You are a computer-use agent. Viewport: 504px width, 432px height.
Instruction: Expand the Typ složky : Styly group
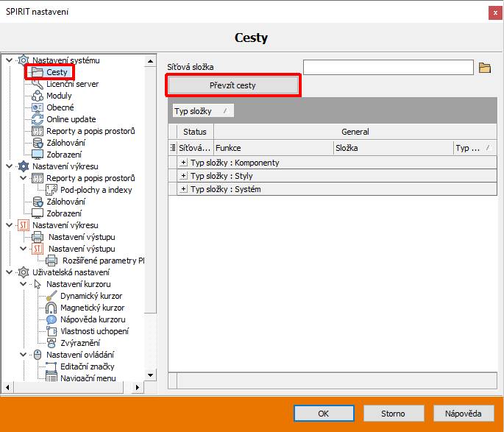183,175
